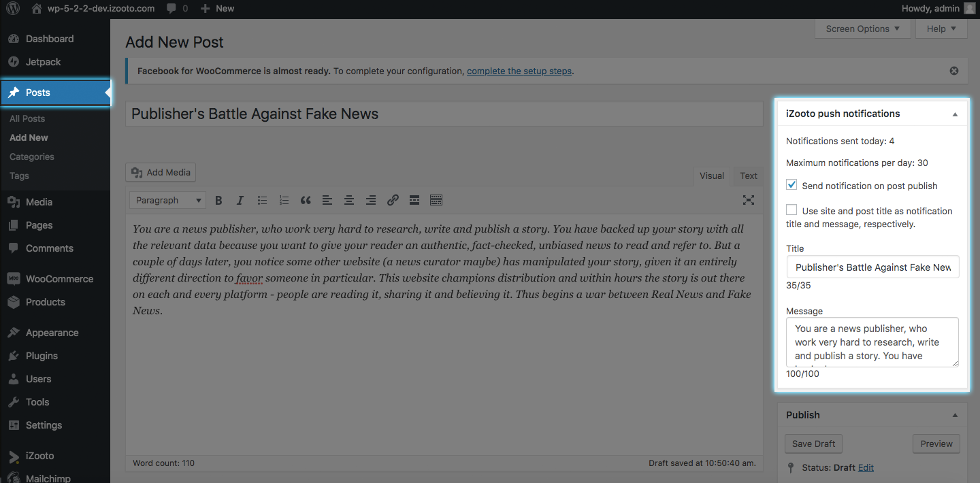The image size is (980, 483).
Task: Enter distraction-free fullscreen writing mode
Action: [749, 200]
